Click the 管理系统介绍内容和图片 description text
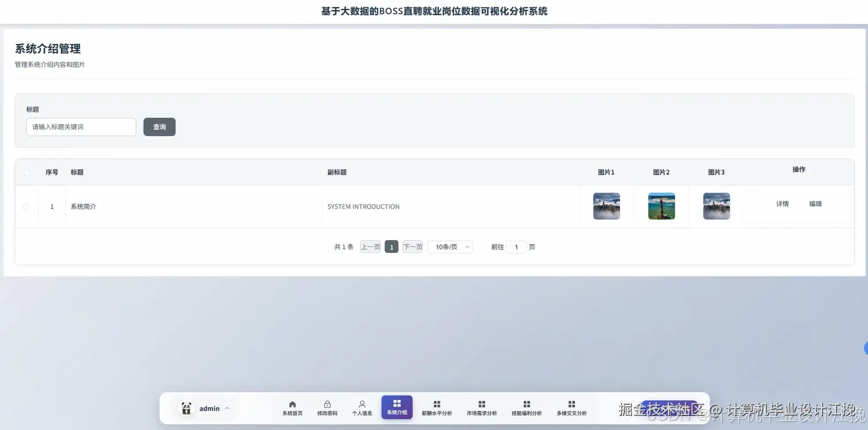The height and width of the screenshot is (430, 868). pyautogui.click(x=50, y=65)
